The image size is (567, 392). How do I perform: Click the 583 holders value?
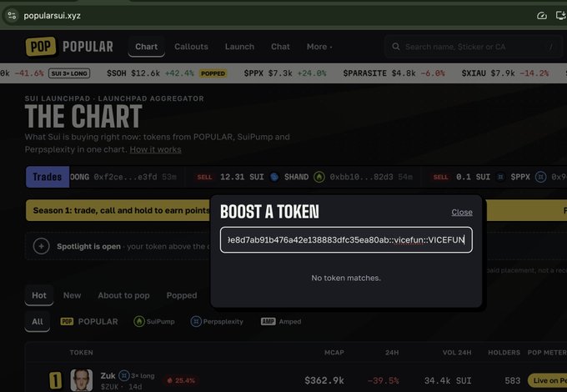513,380
